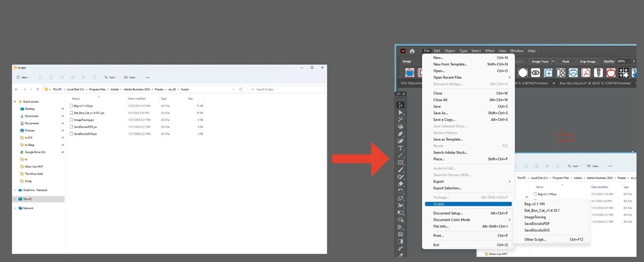644x262 pixels.
Task: Click the Image Trace button
Action: click(539, 61)
